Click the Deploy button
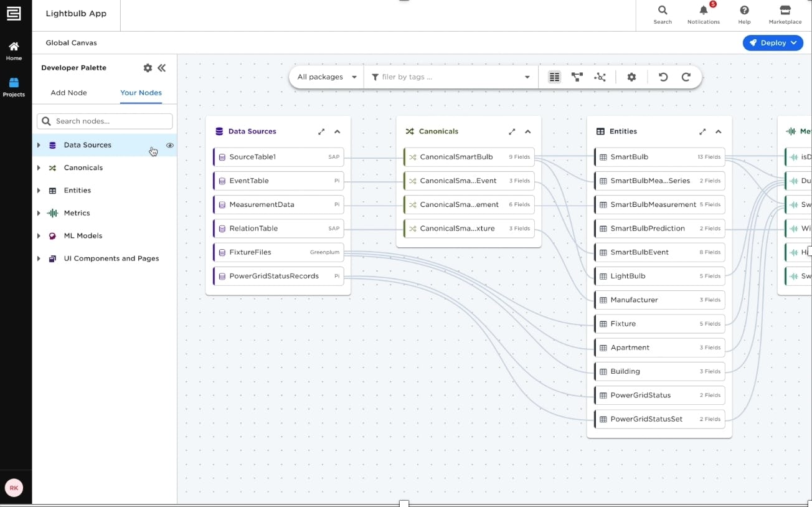 pyautogui.click(x=772, y=42)
